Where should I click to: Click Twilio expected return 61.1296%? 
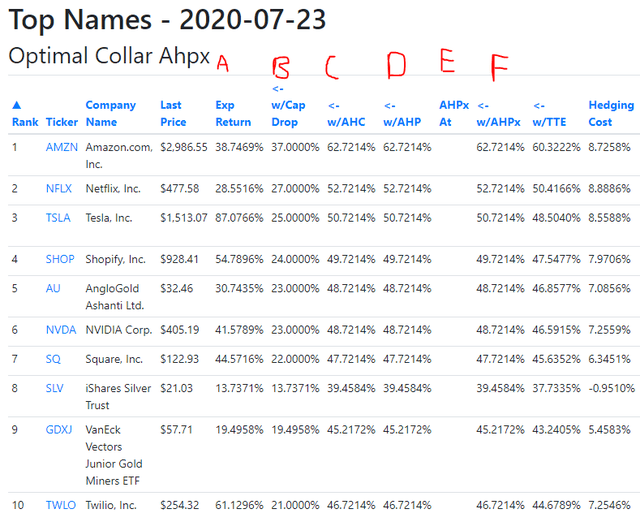click(239, 505)
